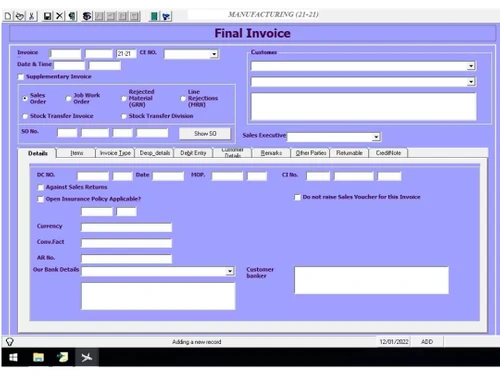Screen dimensions: 500x375
Task: Click the Open record toolbar icon
Action: (x=19, y=16)
